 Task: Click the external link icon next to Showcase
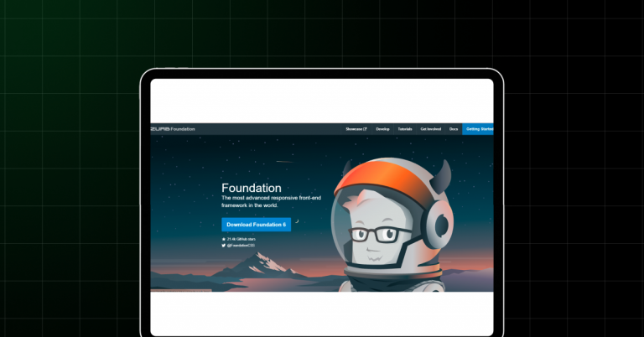(x=365, y=129)
